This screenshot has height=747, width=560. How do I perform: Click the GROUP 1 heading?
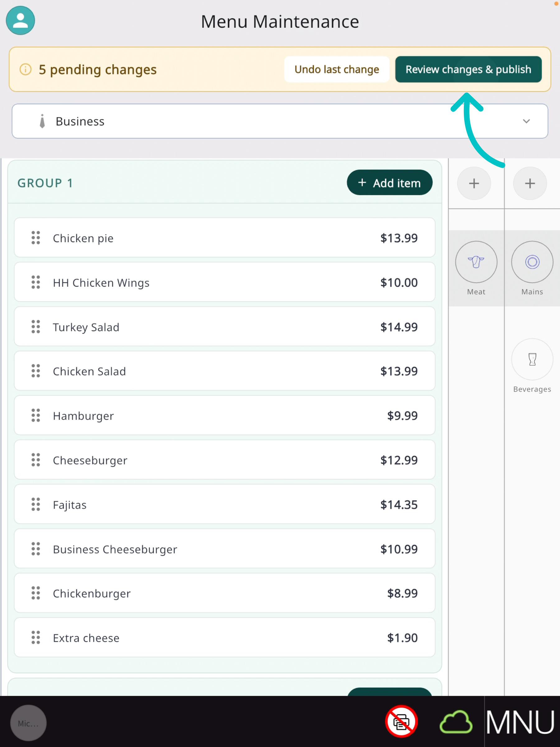45,183
